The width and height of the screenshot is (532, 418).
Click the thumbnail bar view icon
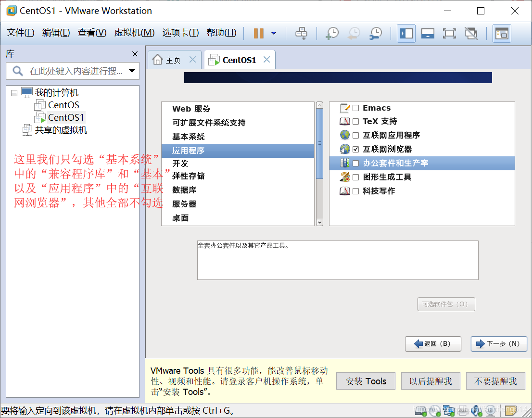point(502,33)
